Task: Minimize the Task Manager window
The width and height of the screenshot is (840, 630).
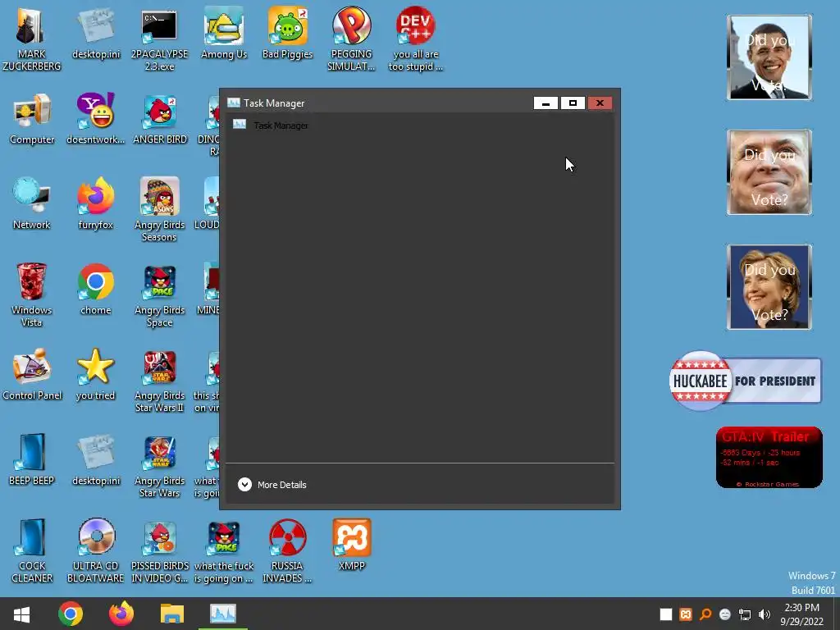Action: [x=546, y=103]
